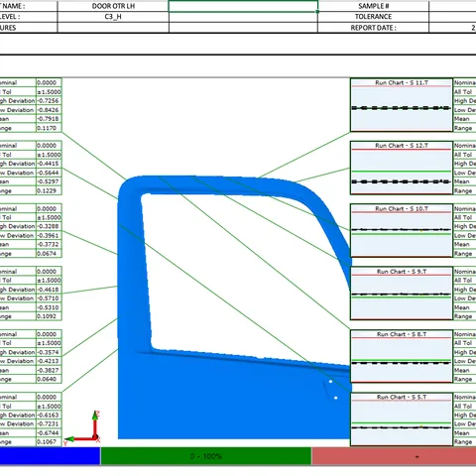Click the Run Chart S 5.T graph
The width and height of the screenshot is (476, 476).
(x=402, y=419)
